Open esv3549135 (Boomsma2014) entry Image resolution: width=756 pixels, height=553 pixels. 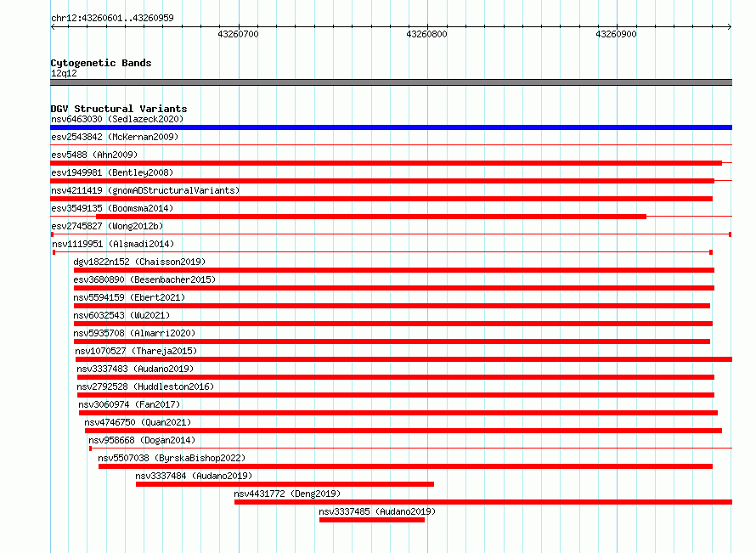click(112, 208)
